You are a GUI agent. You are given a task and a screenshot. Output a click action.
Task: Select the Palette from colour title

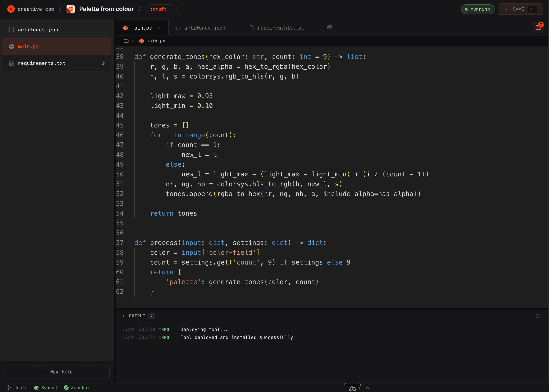pyautogui.click(x=107, y=9)
